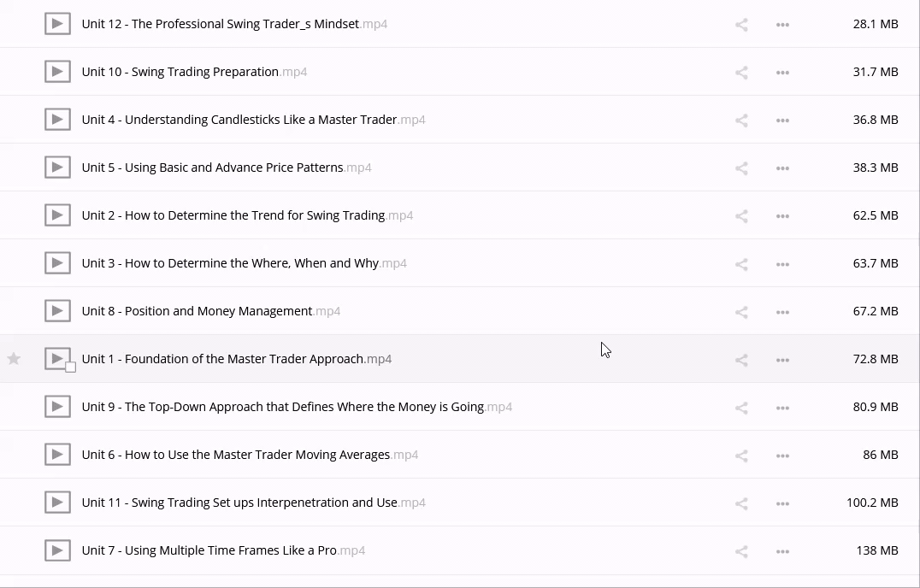This screenshot has width=920, height=588.
Task: Share Unit 8 Position and Money Management
Action: point(741,312)
